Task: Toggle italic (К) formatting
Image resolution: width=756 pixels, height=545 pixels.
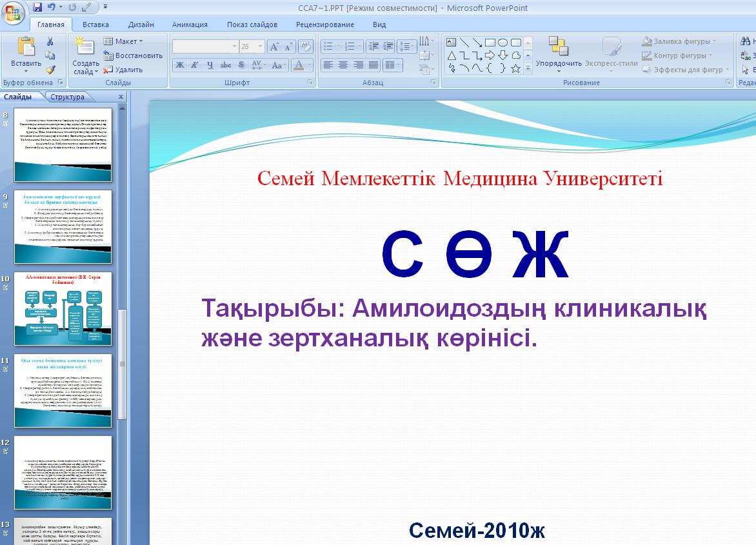Action: 195,64
